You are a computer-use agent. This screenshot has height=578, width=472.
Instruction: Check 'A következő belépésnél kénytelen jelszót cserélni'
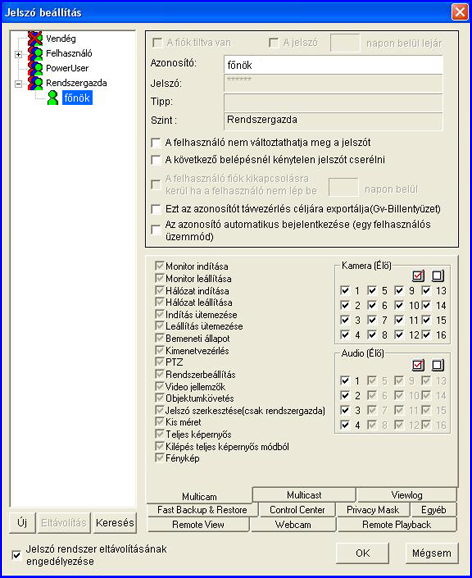pyautogui.click(x=156, y=160)
